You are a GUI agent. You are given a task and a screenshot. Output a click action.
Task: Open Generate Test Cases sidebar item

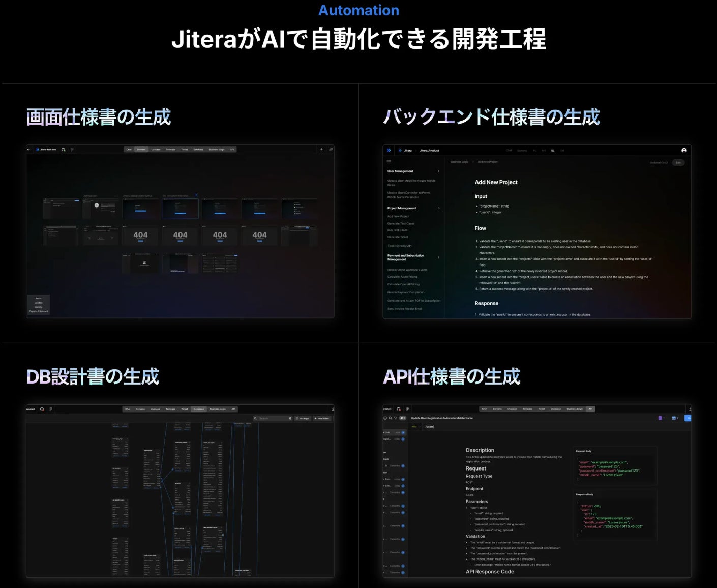(x=401, y=223)
